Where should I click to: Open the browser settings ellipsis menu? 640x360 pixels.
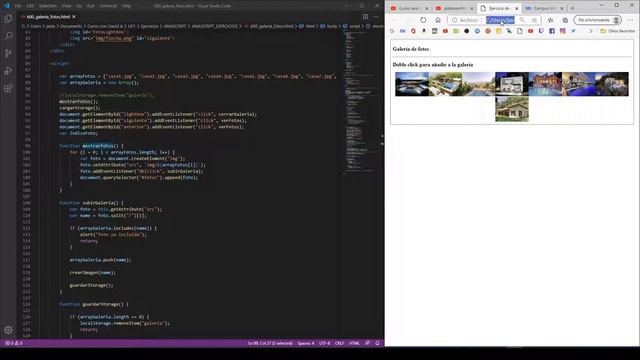click(631, 20)
